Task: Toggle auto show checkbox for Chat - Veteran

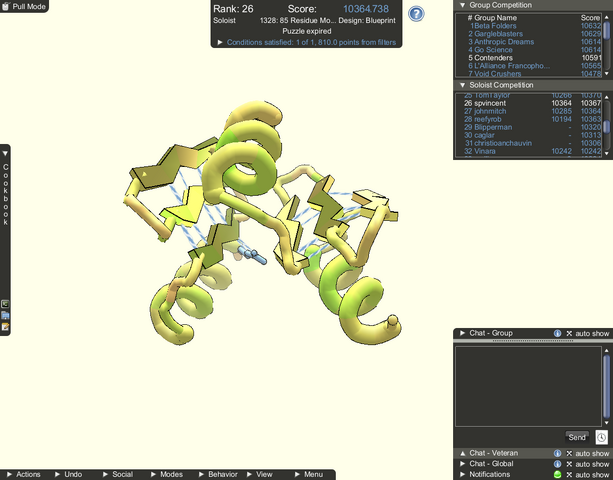Action: tap(569, 453)
